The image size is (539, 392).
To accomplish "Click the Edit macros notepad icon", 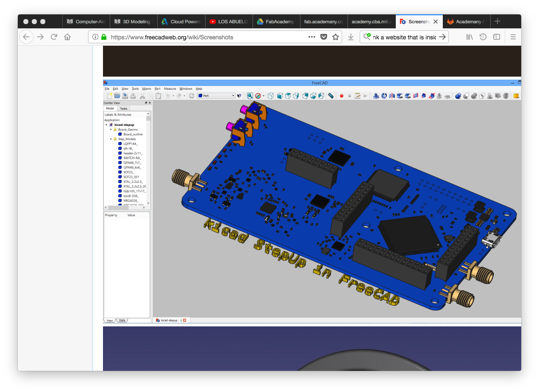I will click(357, 96).
